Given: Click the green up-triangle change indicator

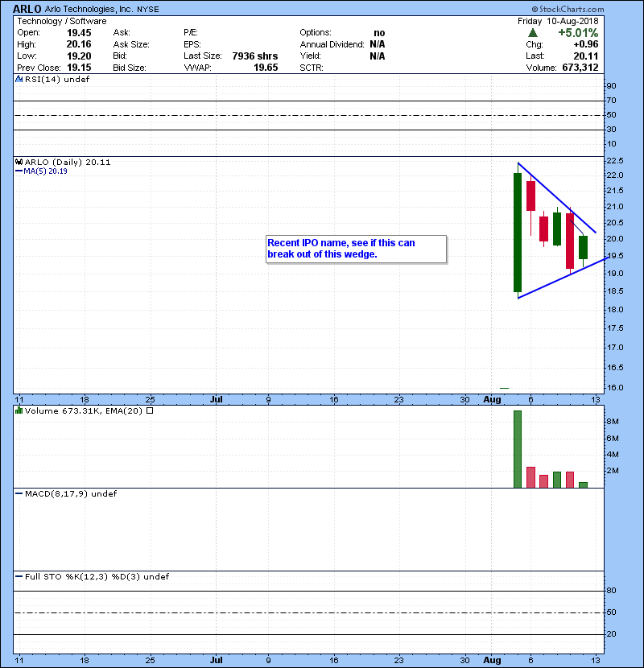Looking at the screenshot, I should [x=532, y=33].
